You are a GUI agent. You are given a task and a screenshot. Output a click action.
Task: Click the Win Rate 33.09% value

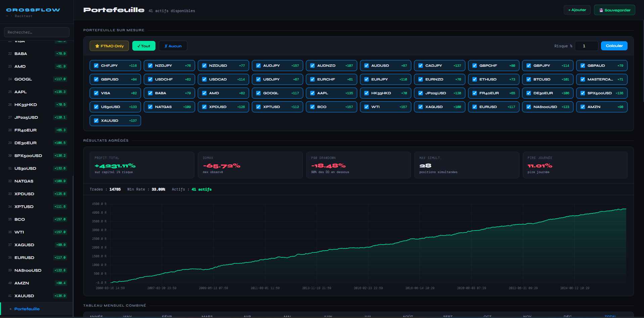pos(158,190)
